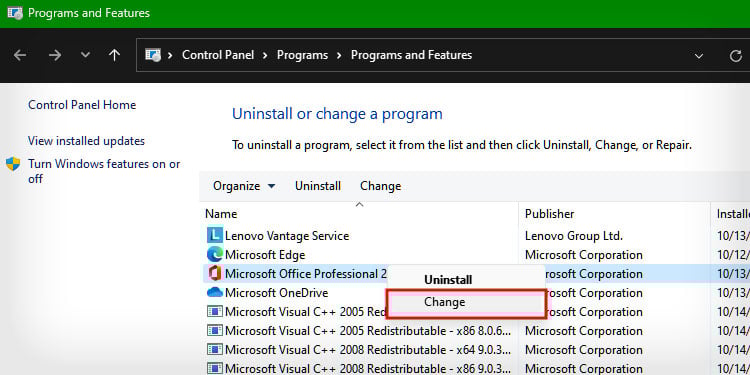Click Programs and Features breadcrumb segment
The height and width of the screenshot is (375, 750).
click(411, 55)
